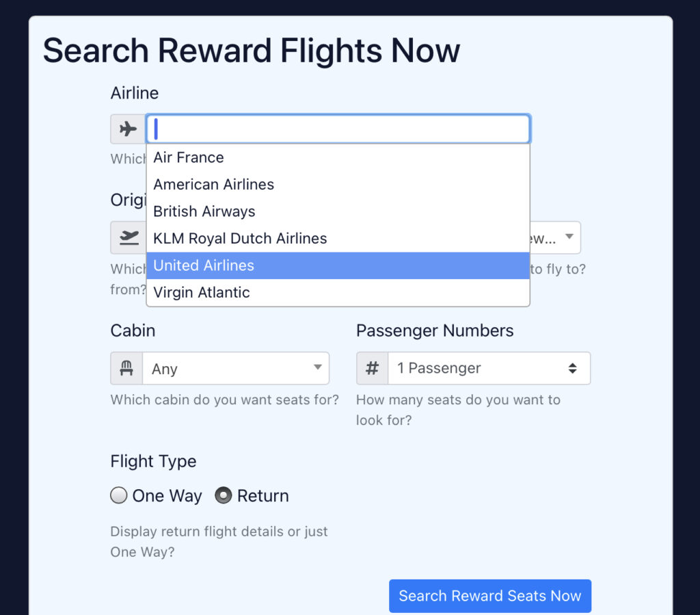700x615 pixels.
Task: Click the departing plane icon for Origin
Action: (129, 237)
